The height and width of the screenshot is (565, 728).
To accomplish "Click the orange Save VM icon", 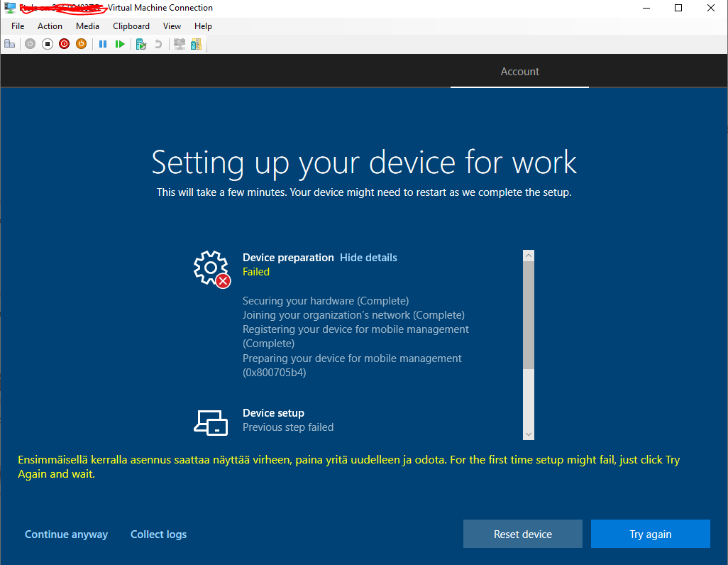I will 81,43.
